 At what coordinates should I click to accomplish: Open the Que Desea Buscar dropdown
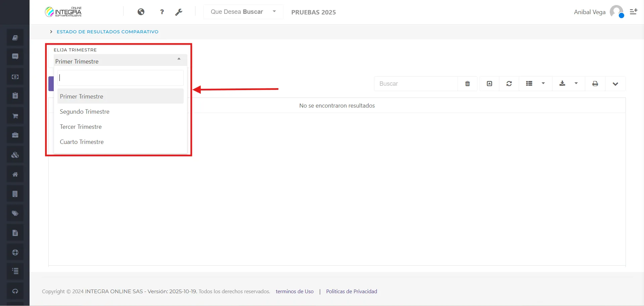[243, 12]
